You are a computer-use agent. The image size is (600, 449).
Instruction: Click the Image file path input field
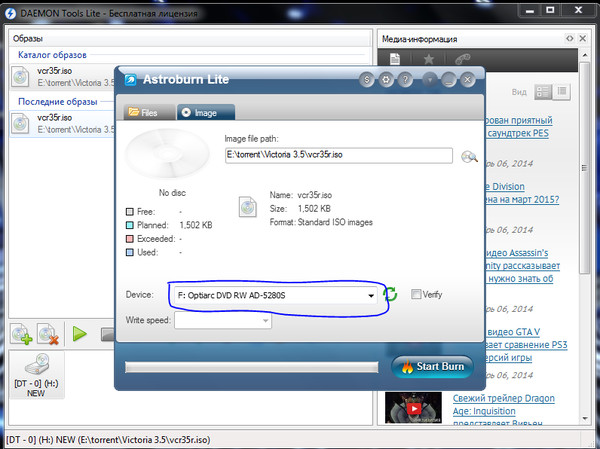click(339, 155)
